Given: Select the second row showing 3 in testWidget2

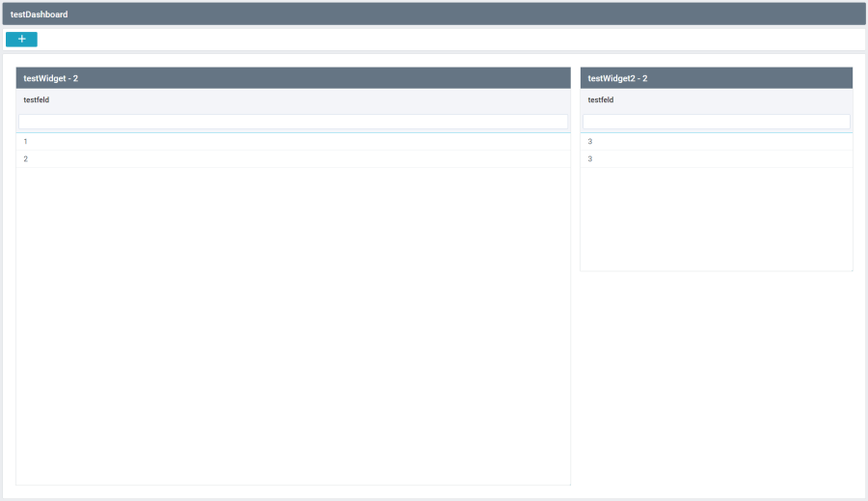Looking at the screenshot, I should click(x=717, y=159).
